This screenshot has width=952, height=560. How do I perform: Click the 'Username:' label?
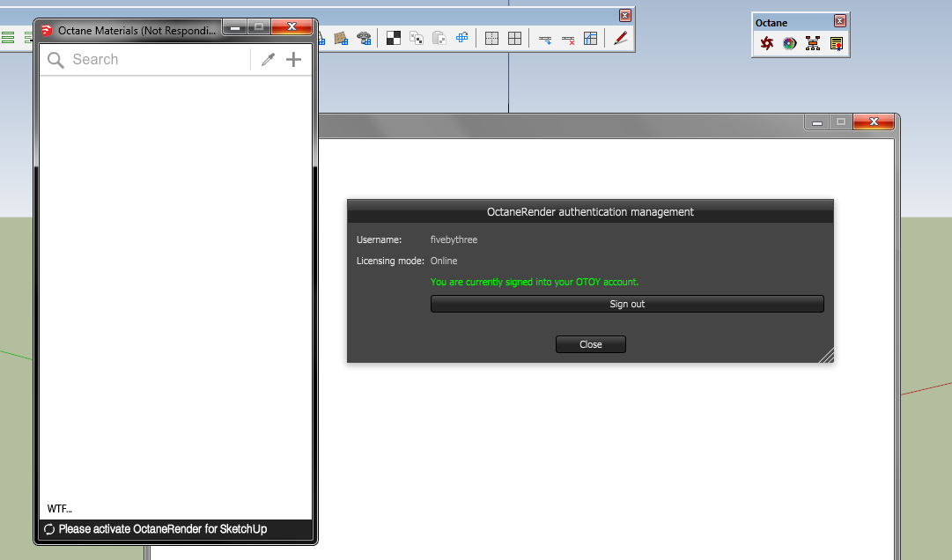(379, 239)
